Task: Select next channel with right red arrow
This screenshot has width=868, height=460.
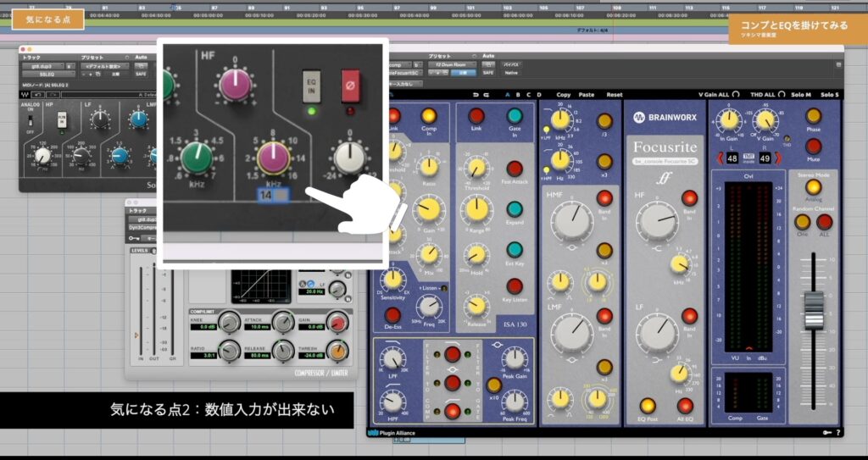Action: point(778,158)
